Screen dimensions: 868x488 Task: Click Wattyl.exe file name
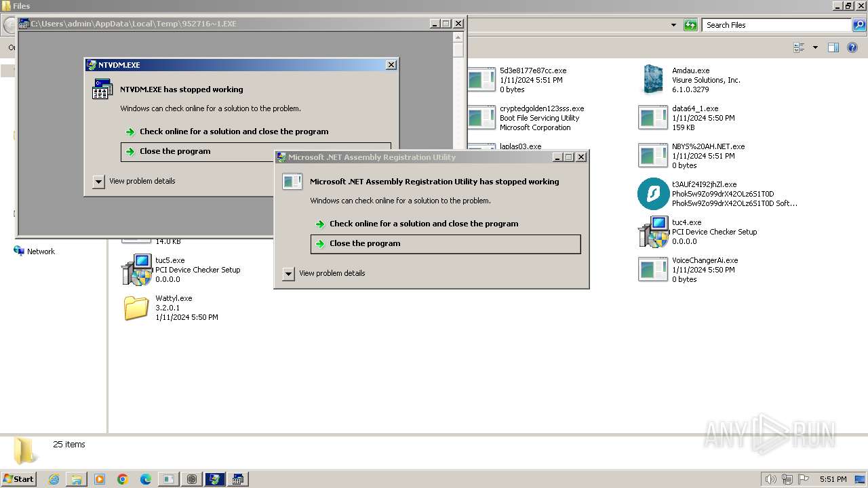(x=174, y=298)
